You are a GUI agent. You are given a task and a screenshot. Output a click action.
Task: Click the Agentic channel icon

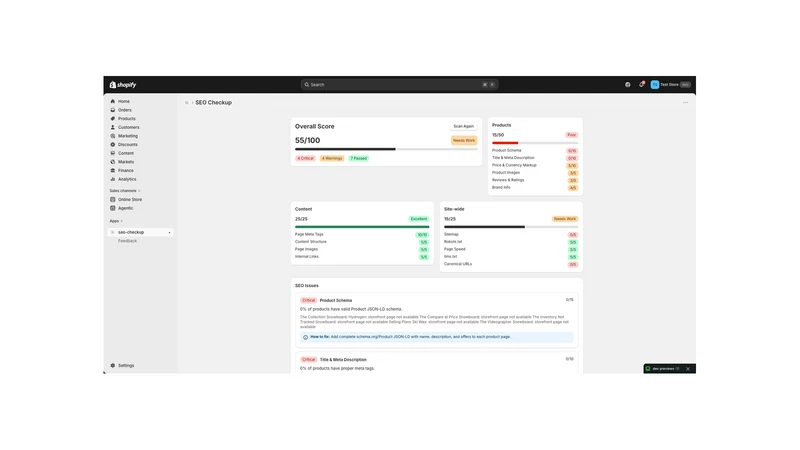[x=113, y=208]
